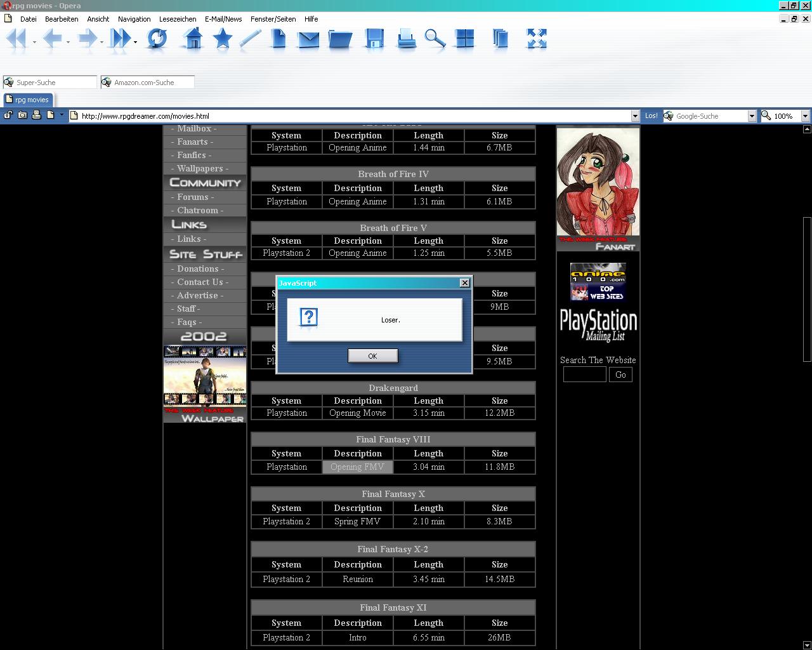Open the Fast Forward dropdown arrow

pyautogui.click(x=135, y=43)
